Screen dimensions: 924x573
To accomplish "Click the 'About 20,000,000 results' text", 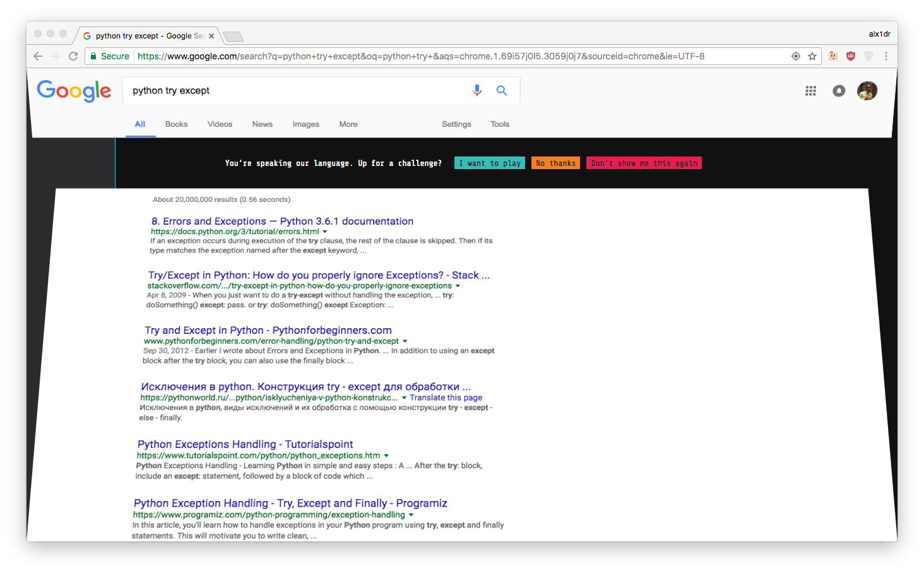I will coord(222,199).
